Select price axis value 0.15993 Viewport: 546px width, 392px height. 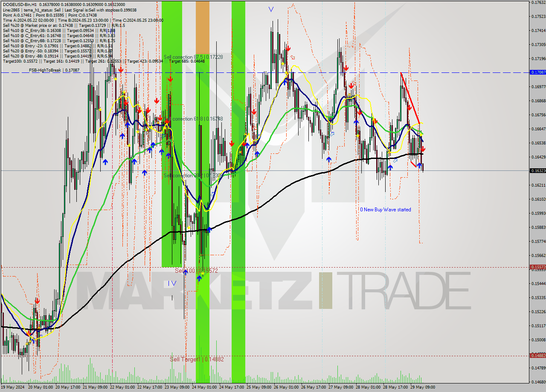[538, 213]
